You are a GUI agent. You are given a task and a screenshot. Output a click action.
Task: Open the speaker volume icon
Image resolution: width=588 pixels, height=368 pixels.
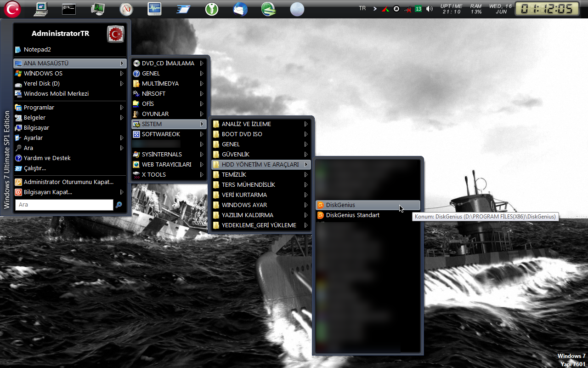pyautogui.click(x=430, y=9)
